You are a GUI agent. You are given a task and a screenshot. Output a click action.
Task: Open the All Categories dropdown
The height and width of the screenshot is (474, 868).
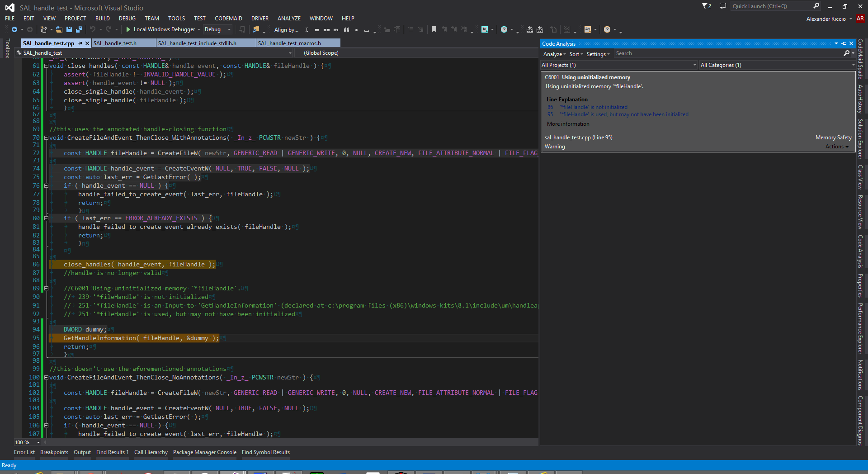pos(853,65)
